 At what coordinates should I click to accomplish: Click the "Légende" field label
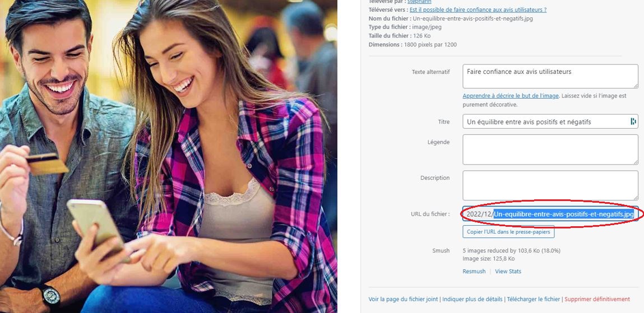point(438,142)
